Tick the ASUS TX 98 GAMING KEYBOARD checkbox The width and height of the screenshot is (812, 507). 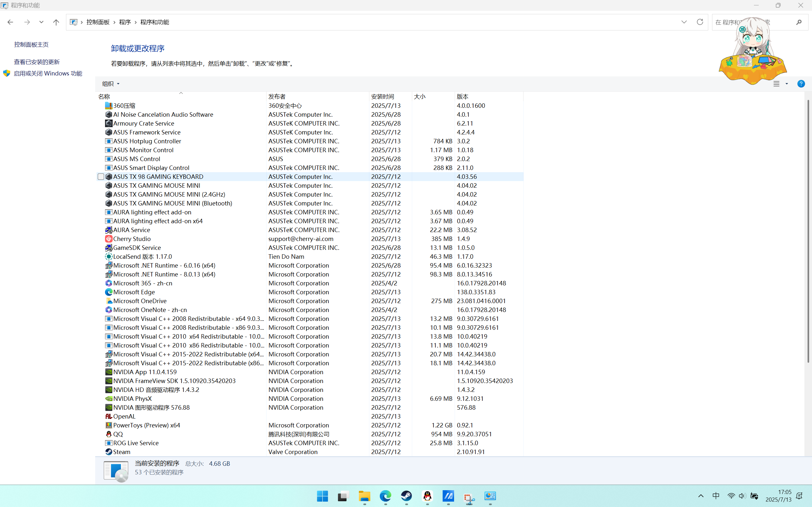click(x=101, y=177)
